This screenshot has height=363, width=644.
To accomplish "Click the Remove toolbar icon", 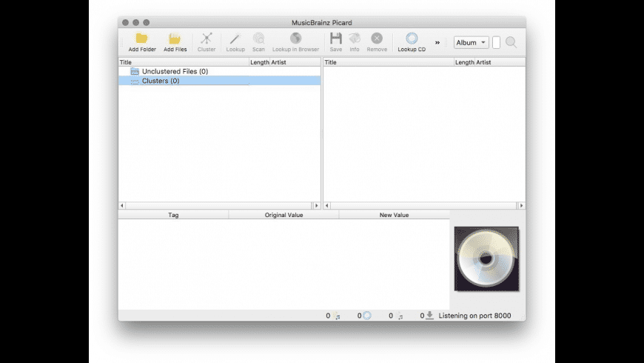I will (x=377, y=39).
